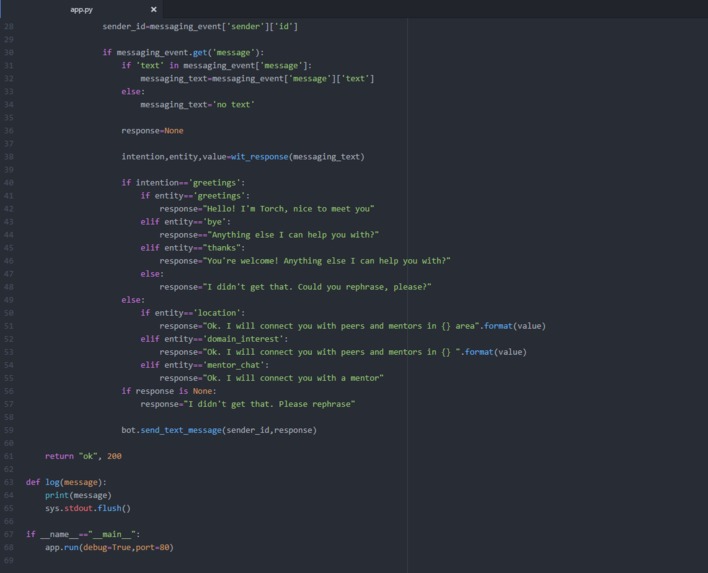The width and height of the screenshot is (708, 573).
Task: Click bot.send_text_message call
Action: coord(219,430)
